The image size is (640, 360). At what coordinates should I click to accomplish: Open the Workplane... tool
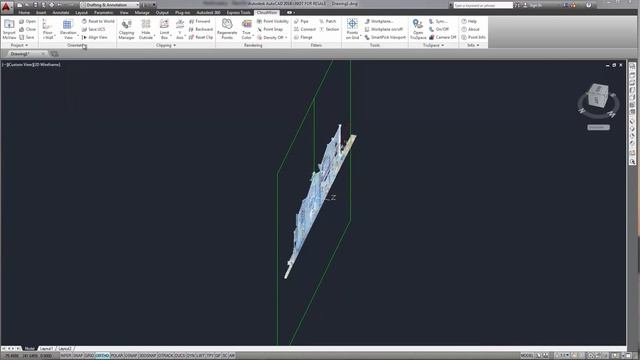[379, 21]
